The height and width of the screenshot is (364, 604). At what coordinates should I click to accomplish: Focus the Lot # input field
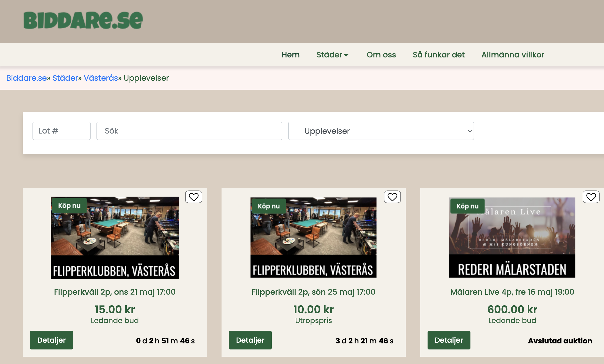pyautogui.click(x=61, y=131)
